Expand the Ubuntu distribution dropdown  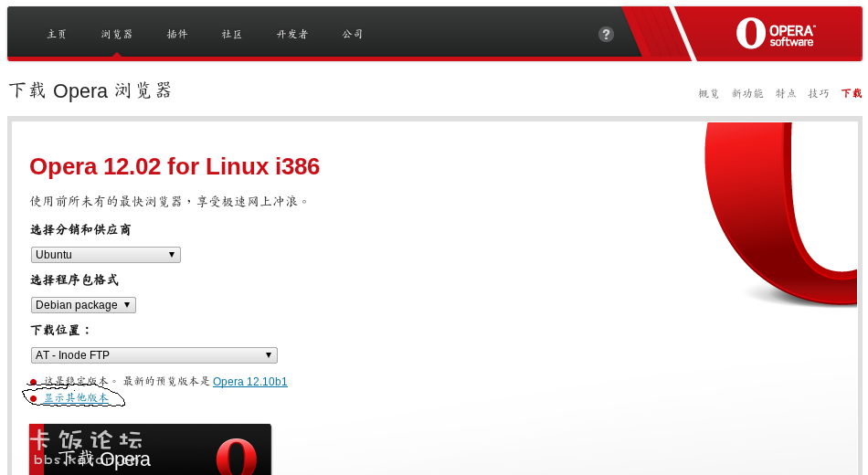[106, 255]
